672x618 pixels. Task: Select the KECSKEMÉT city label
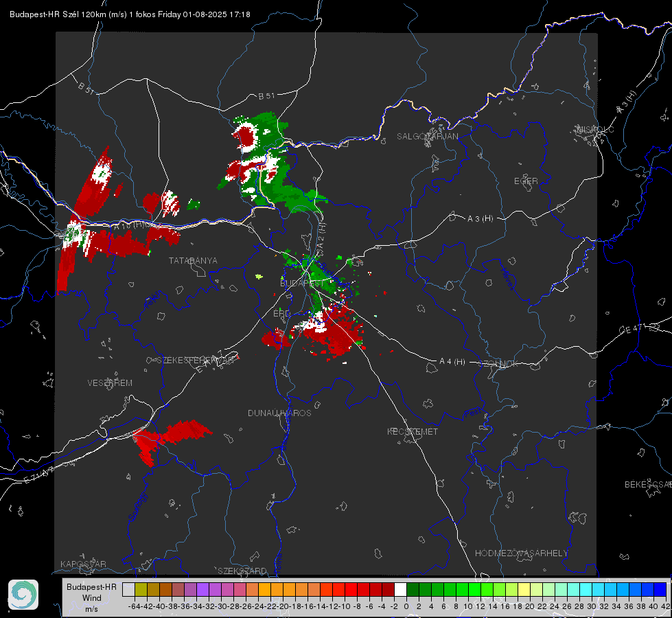[413, 431]
